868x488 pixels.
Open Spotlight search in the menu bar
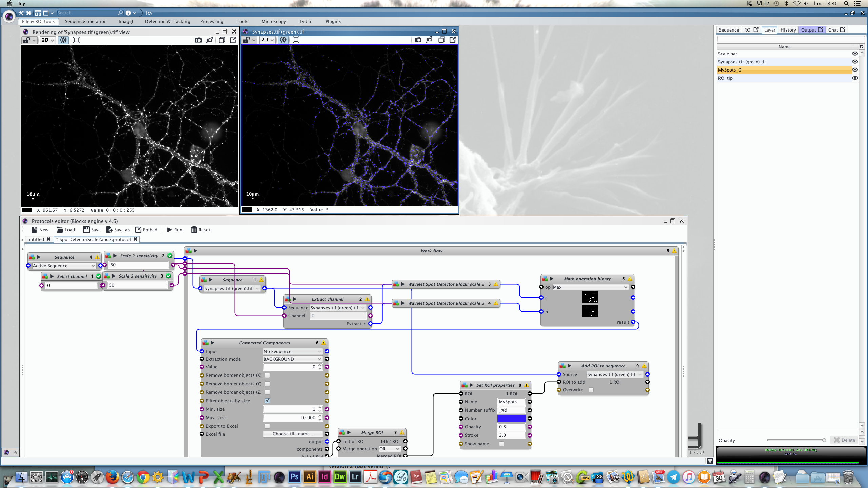point(846,4)
